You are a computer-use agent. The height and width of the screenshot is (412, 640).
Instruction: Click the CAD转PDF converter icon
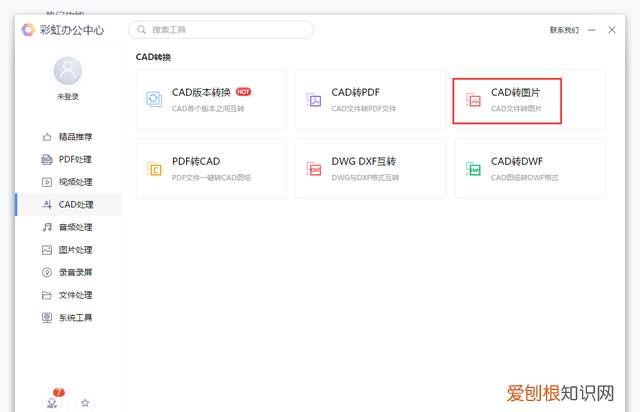click(314, 100)
